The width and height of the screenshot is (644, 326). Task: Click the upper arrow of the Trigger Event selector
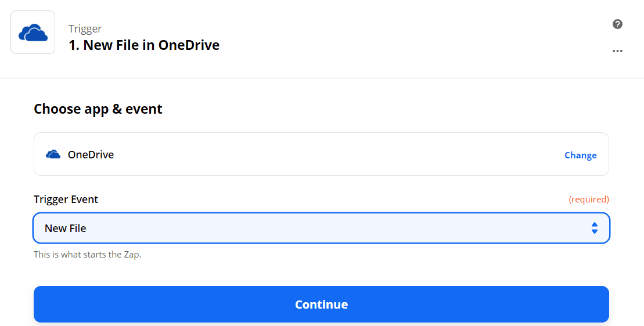[x=594, y=224]
